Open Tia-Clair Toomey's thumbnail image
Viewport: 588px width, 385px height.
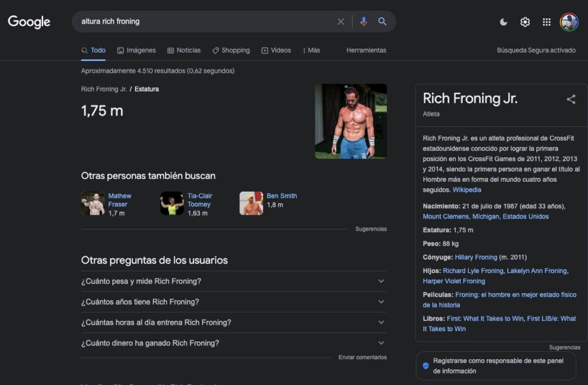(x=172, y=203)
